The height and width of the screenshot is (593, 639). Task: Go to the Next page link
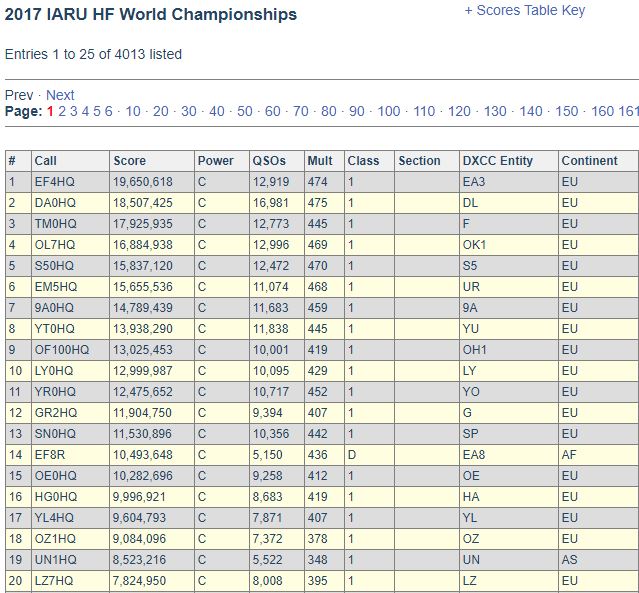point(60,95)
